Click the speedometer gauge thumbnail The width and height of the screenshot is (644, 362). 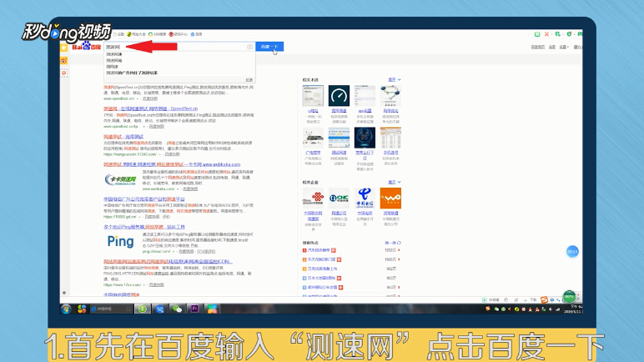pyautogui.click(x=339, y=96)
